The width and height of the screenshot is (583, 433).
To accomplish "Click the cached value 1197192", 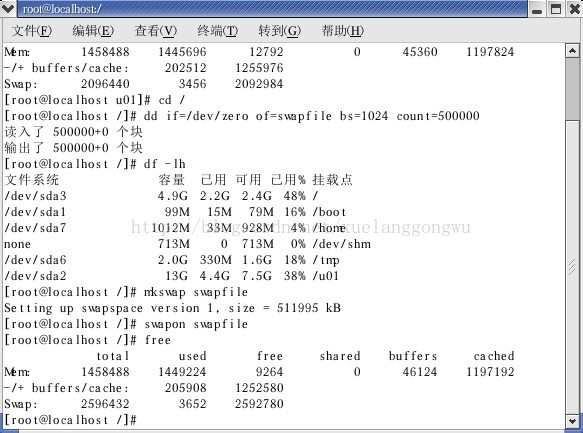I will (x=490, y=372).
